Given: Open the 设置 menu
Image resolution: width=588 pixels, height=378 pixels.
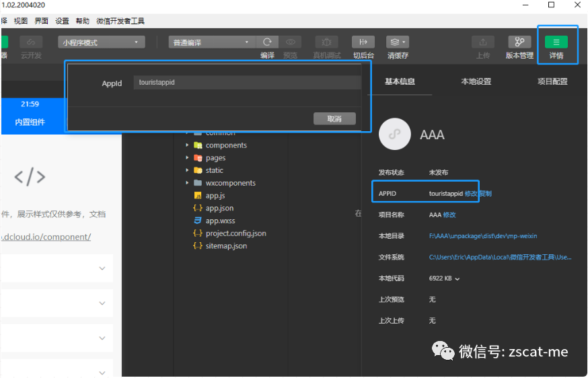Looking at the screenshot, I should [62, 21].
